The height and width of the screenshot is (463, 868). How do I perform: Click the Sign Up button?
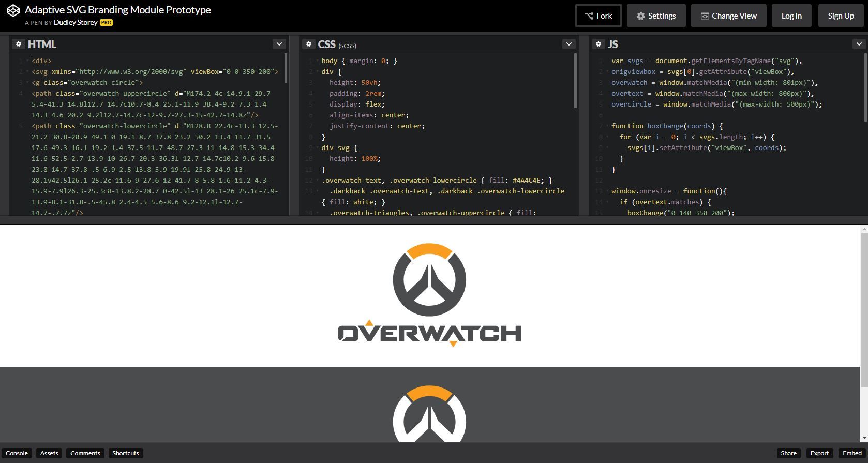click(841, 16)
